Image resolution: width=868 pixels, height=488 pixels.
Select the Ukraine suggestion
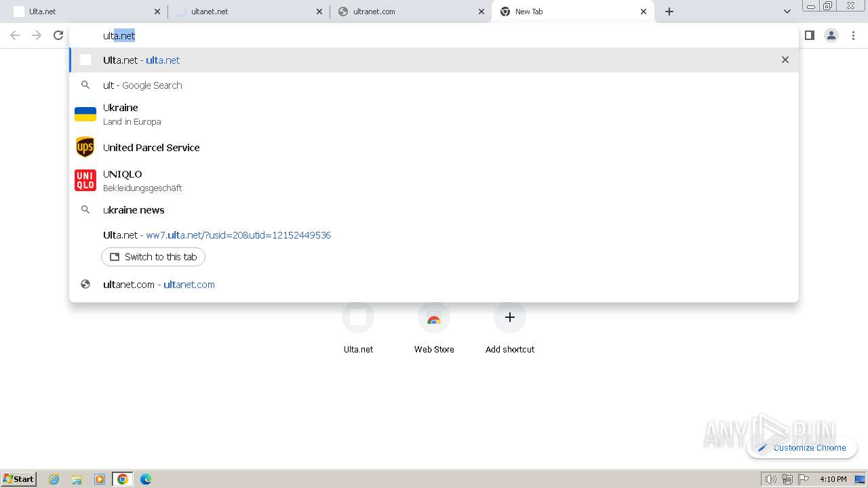(434, 114)
